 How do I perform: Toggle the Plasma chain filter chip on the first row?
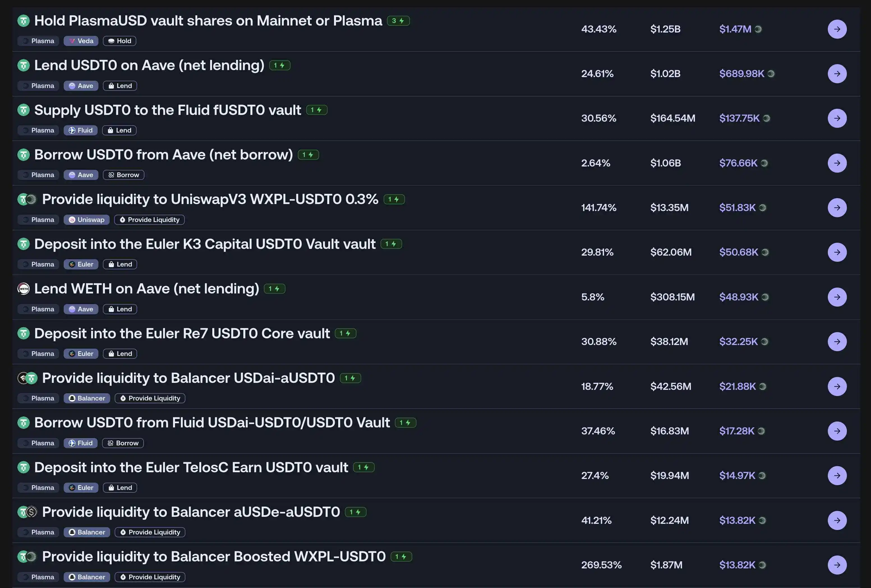tap(38, 41)
